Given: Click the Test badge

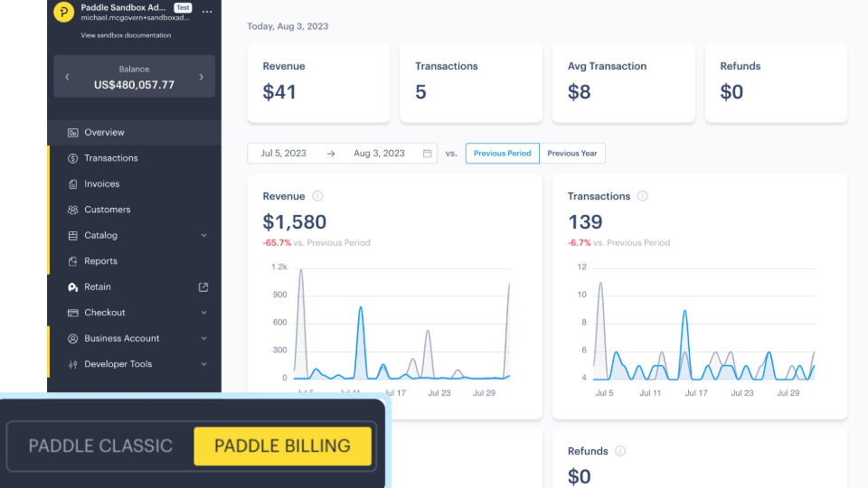Looking at the screenshot, I should tap(183, 8).
